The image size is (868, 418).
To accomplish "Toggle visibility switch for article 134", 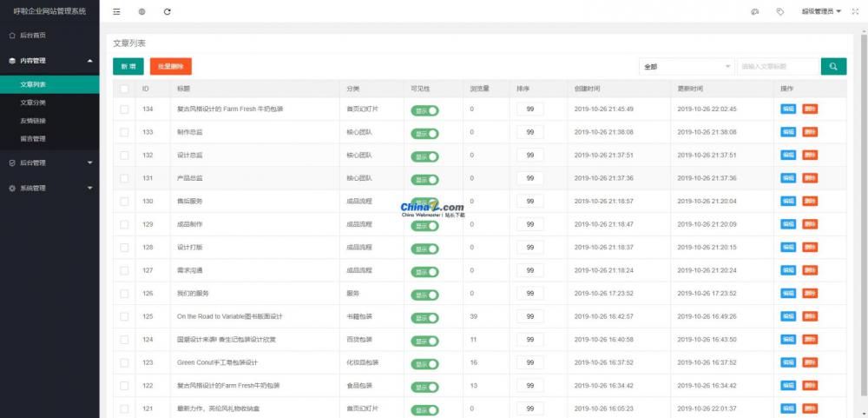I will tap(424, 110).
